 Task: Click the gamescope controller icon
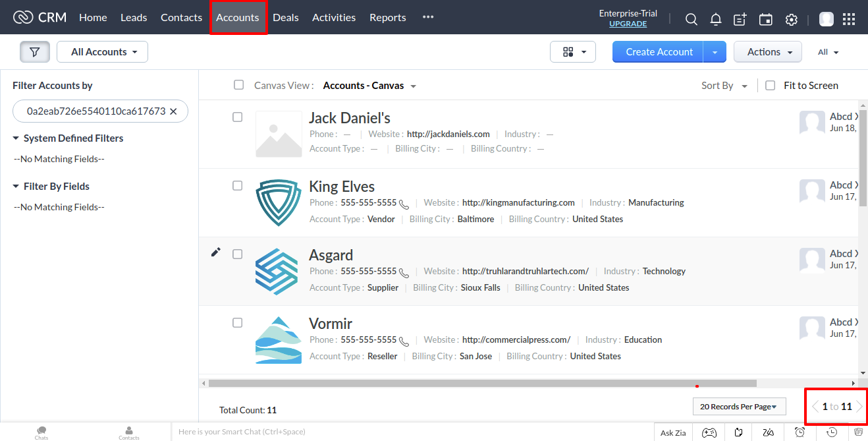[709, 432]
